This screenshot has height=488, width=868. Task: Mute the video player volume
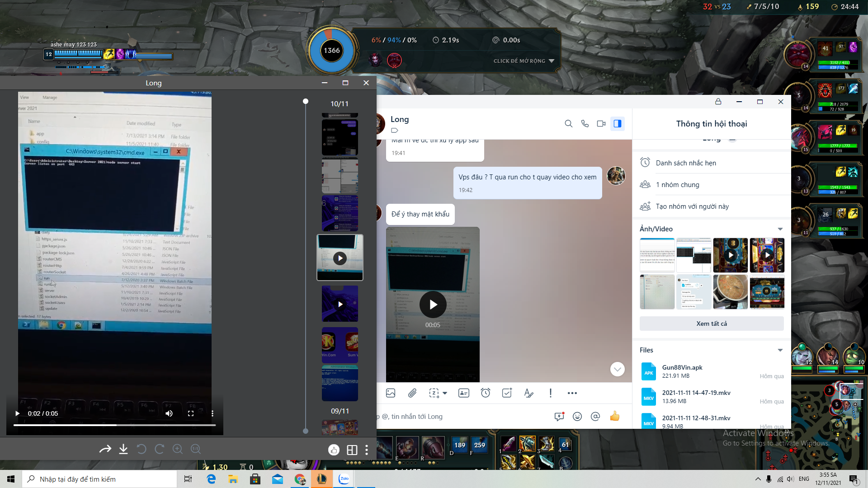tap(169, 413)
